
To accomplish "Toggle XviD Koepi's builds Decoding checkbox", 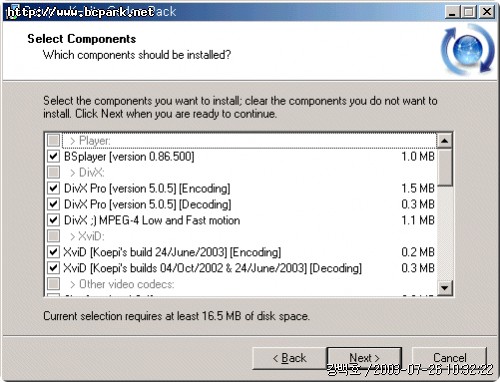I will tap(53, 268).
